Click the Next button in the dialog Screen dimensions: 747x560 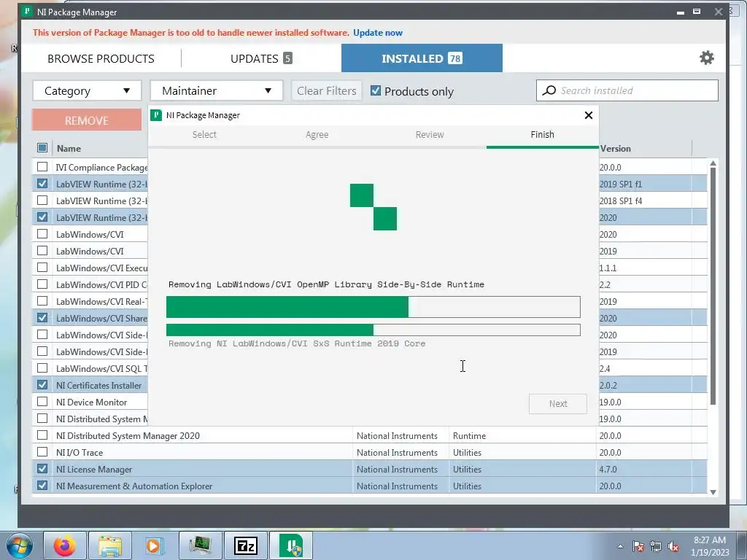pos(558,404)
